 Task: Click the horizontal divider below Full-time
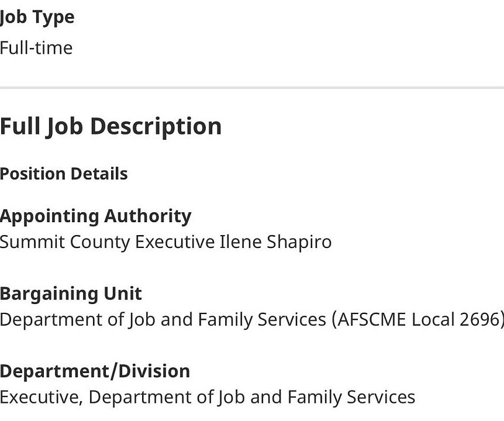(x=252, y=88)
